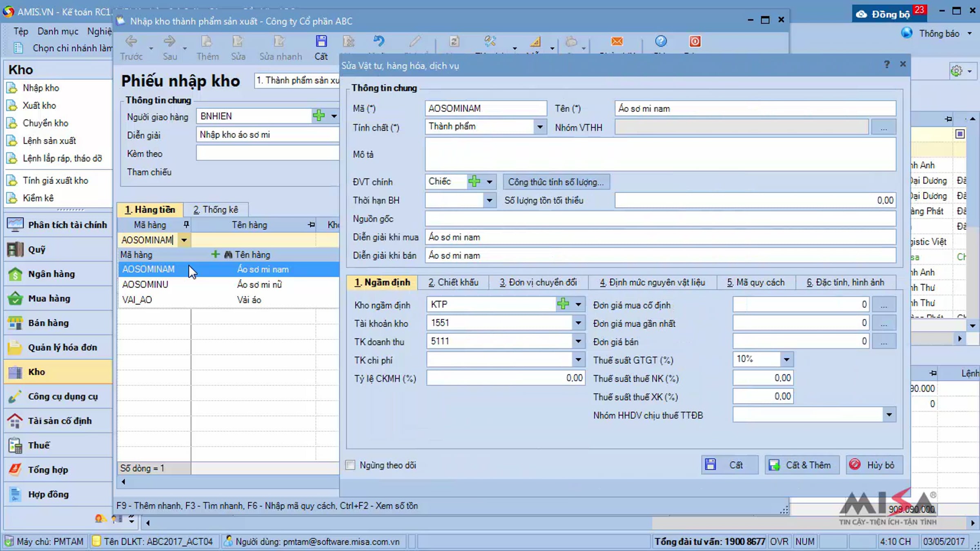Open the settings gear in main window

(x=956, y=71)
